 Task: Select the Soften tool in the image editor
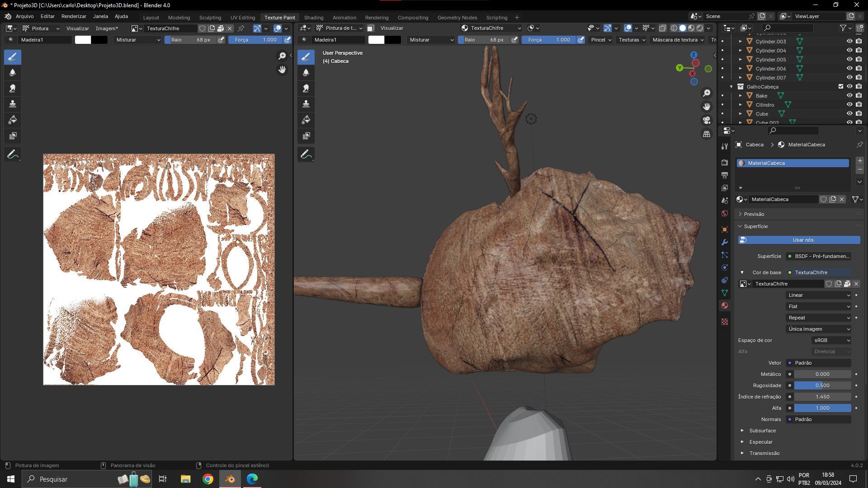click(x=13, y=73)
